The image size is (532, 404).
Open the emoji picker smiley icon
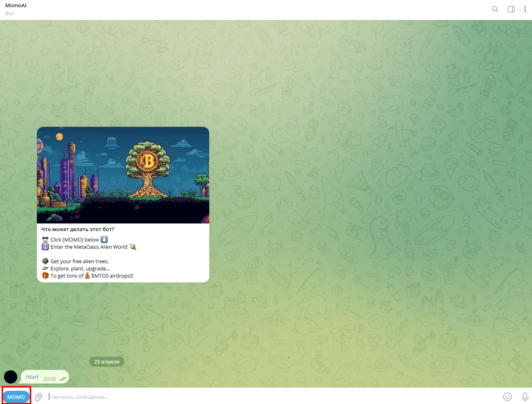pos(508,397)
